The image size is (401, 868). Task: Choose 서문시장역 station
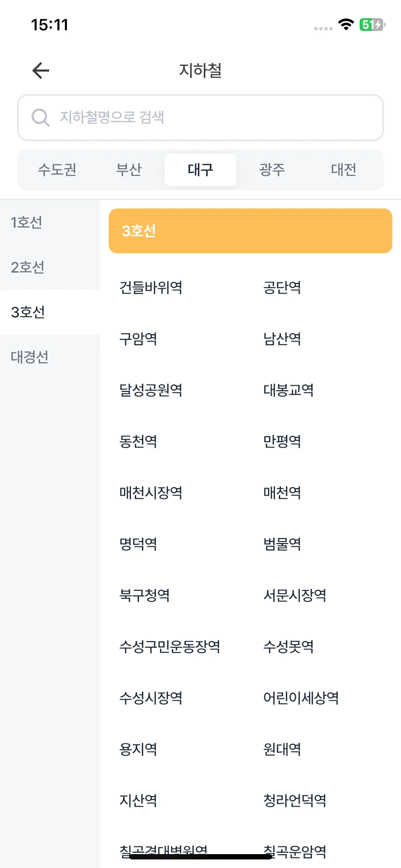295,595
